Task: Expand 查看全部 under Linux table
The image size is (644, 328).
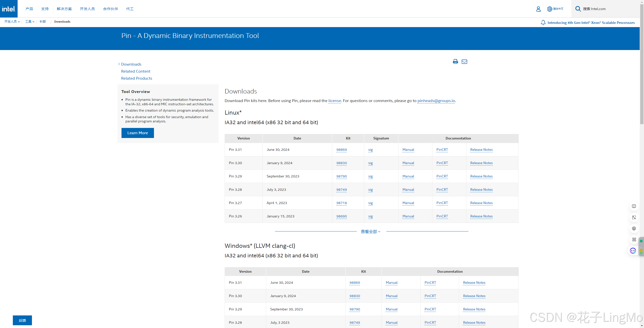Action: click(371, 231)
